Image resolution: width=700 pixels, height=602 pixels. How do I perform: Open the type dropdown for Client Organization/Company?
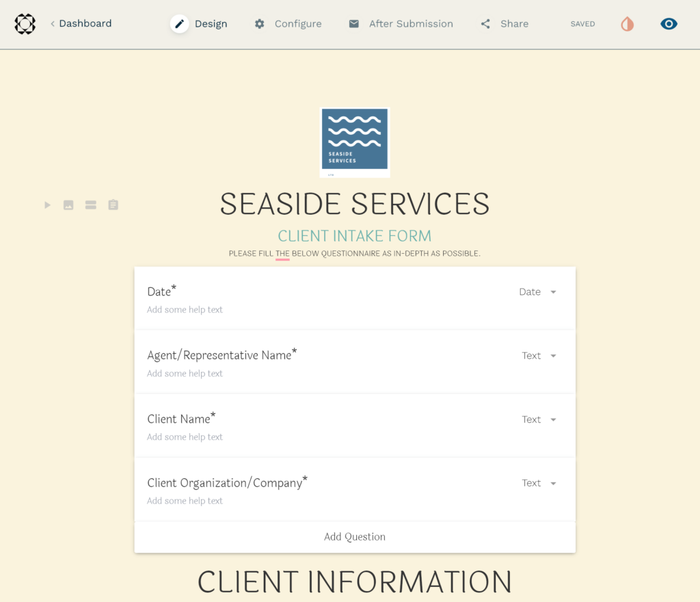pos(539,482)
